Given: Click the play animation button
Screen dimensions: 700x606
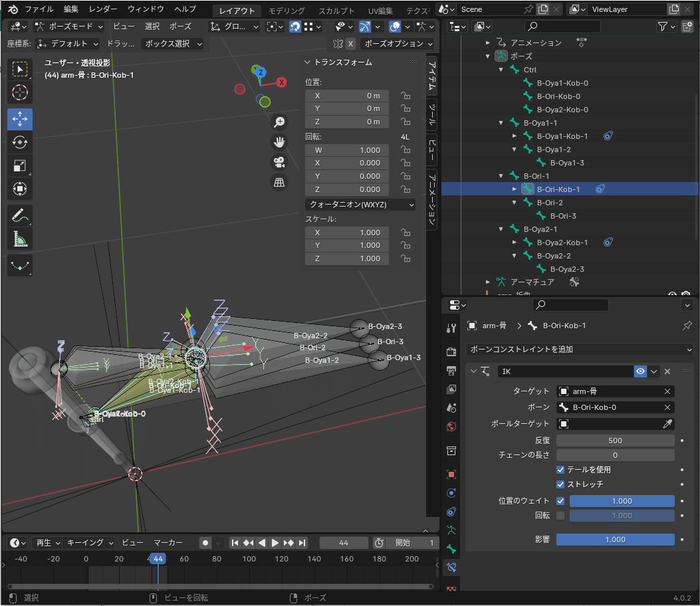Looking at the screenshot, I should pos(275,543).
